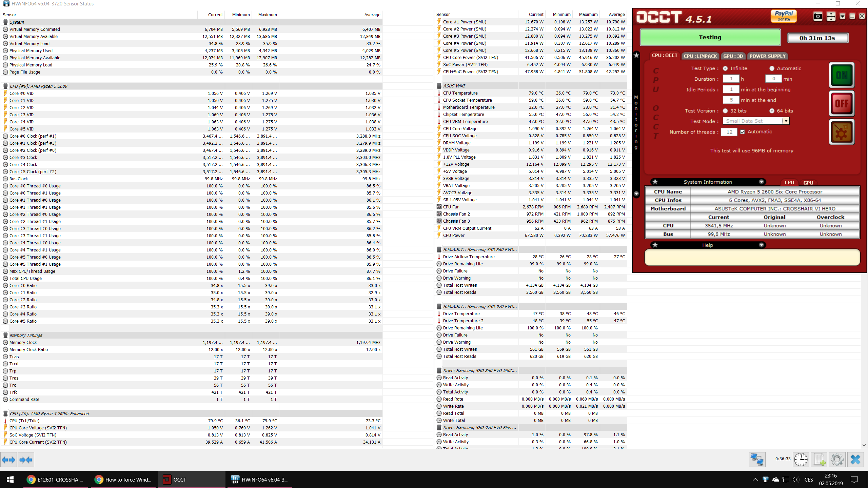Click PayPal Donate button

point(784,16)
